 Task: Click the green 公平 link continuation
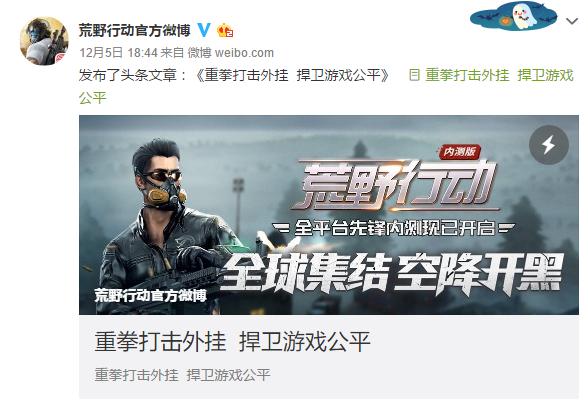pyautogui.click(x=93, y=98)
